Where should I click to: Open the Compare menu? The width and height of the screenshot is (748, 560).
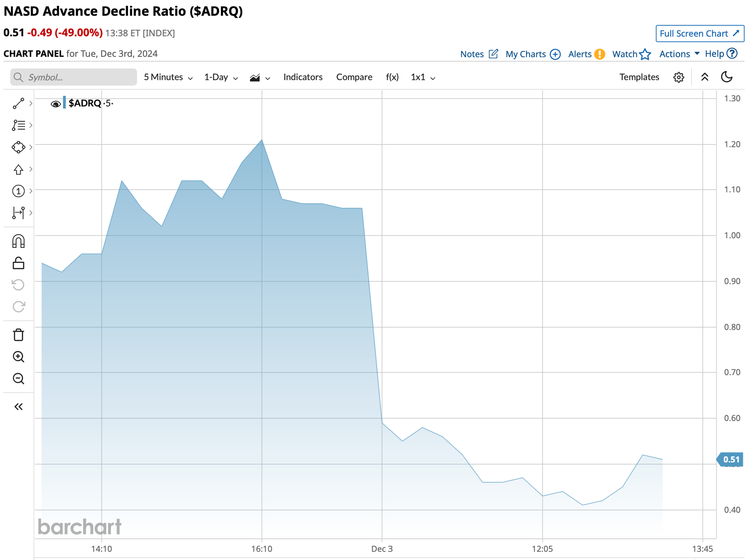click(354, 77)
